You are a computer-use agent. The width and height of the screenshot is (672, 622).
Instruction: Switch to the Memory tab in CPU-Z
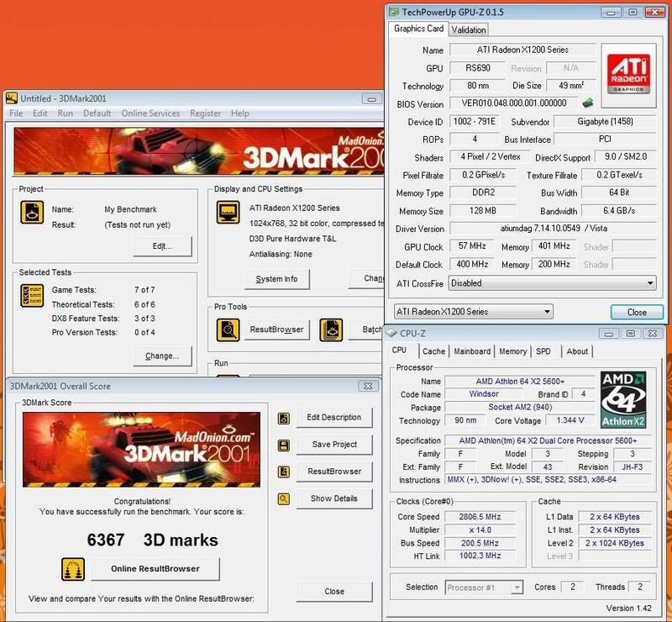pos(512,351)
